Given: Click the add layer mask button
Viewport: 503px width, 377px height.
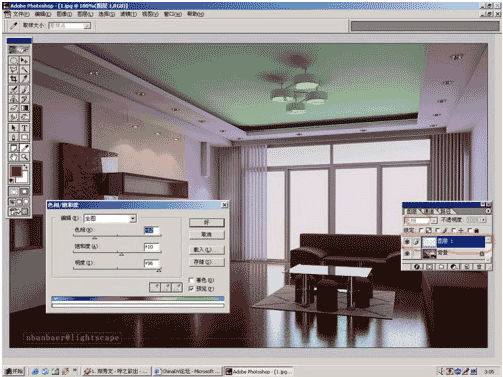Looking at the screenshot, I should tap(429, 267).
